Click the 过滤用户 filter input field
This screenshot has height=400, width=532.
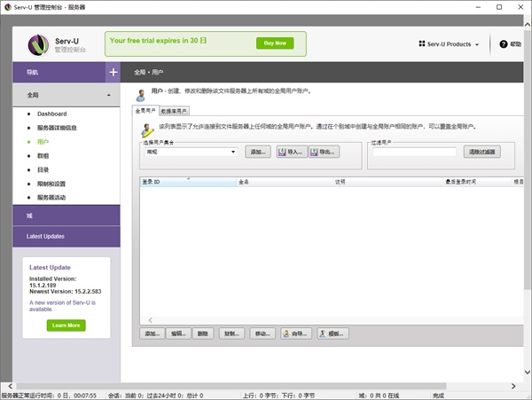414,152
